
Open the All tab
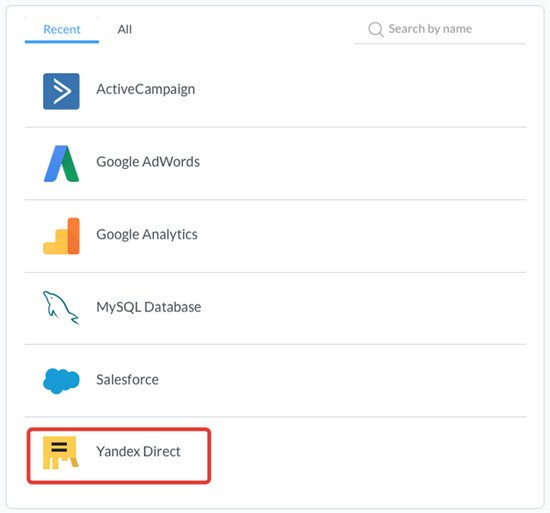(x=125, y=29)
